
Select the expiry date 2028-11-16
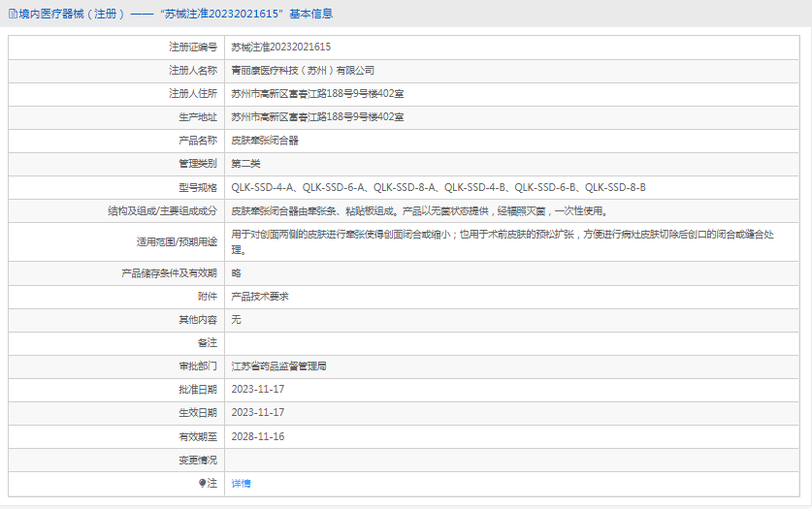[x=258, y=436]
